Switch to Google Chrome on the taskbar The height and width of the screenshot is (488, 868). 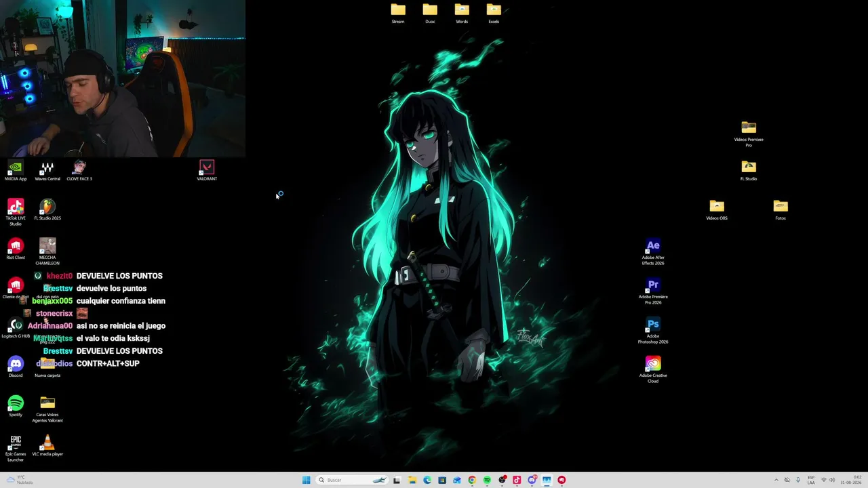472,480
